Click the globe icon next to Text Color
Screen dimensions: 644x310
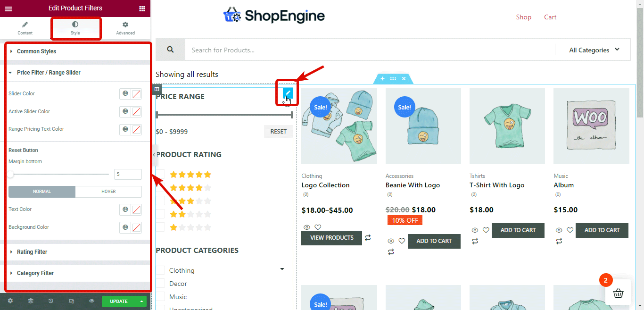point(125,209)
